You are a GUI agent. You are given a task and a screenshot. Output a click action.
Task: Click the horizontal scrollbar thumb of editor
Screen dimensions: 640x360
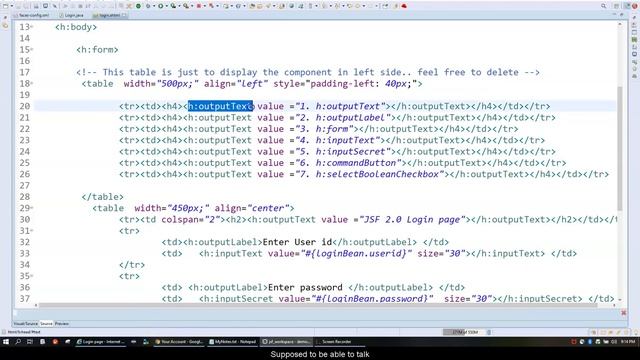[x=318, y=305]
